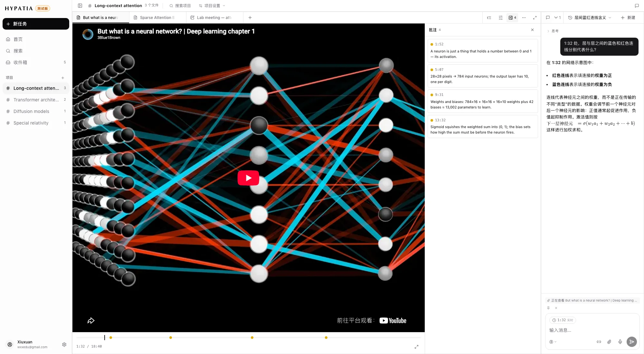This screenshot has height=354, width=644.
Task: Select the Long-context attention project
Action: 36,88
